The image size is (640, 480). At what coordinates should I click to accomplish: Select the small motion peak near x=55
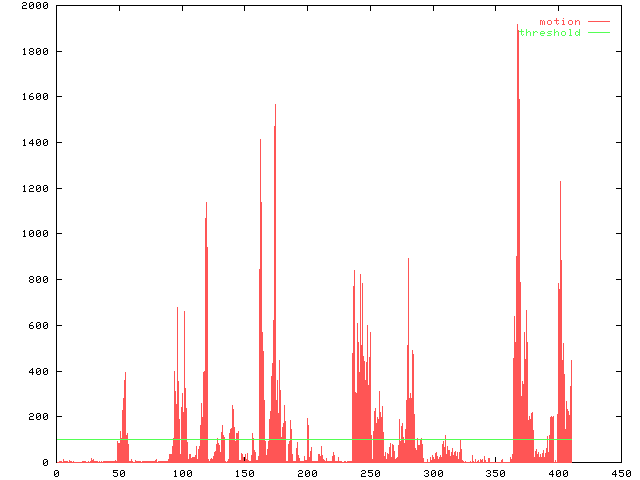click(x=125, y=373)
